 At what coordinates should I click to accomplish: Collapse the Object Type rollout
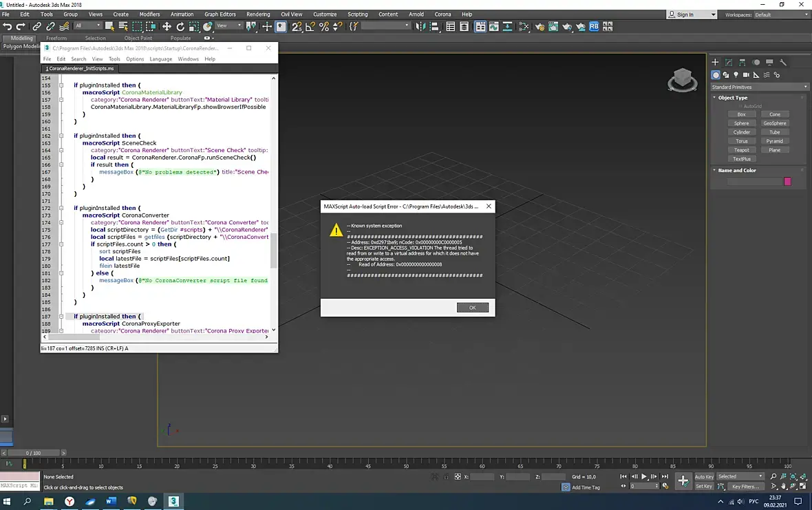point(732,97)
